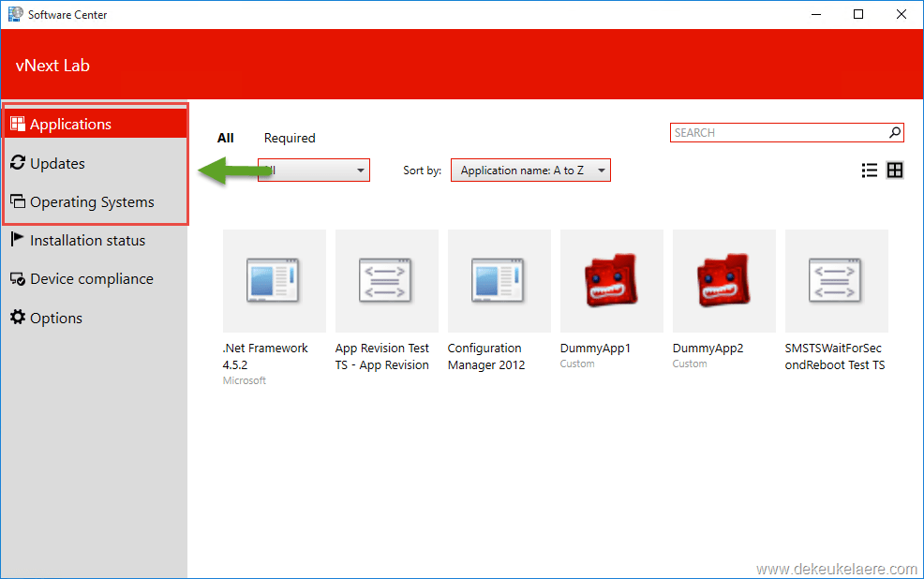Image resolution: width=924 pixels, height=579 pixels.
Task: Close the Software Center window
Action: click(x=901, y=14)
